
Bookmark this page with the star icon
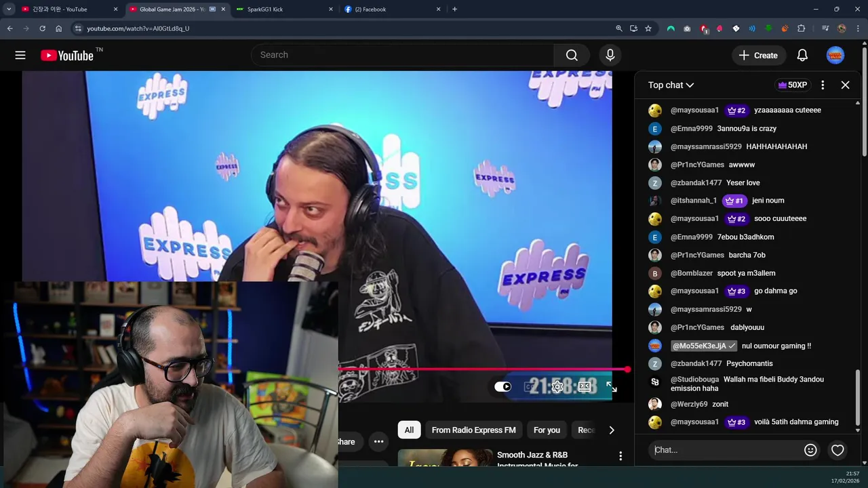[x=648, y=28]
